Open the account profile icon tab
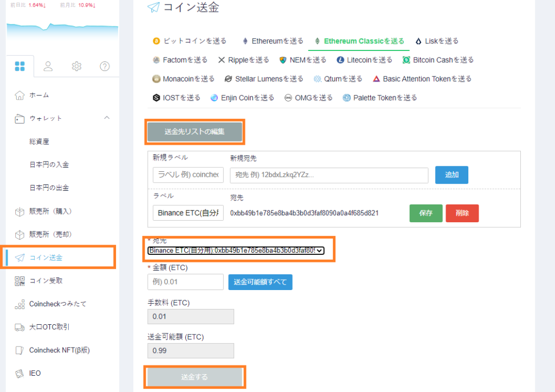Viewport: 555px width, 392px height. click(x=48, y=66)
